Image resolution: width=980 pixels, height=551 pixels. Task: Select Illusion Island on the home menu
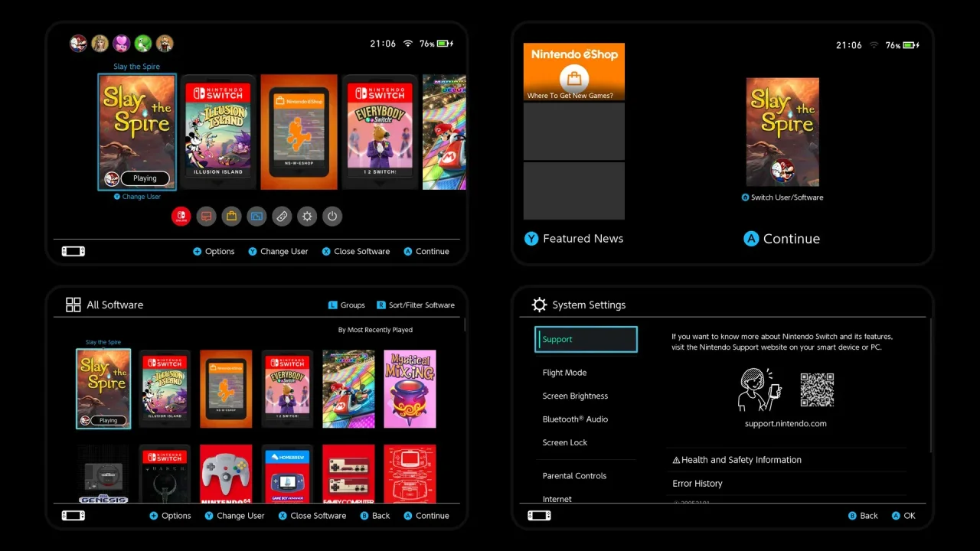point(218,132)
